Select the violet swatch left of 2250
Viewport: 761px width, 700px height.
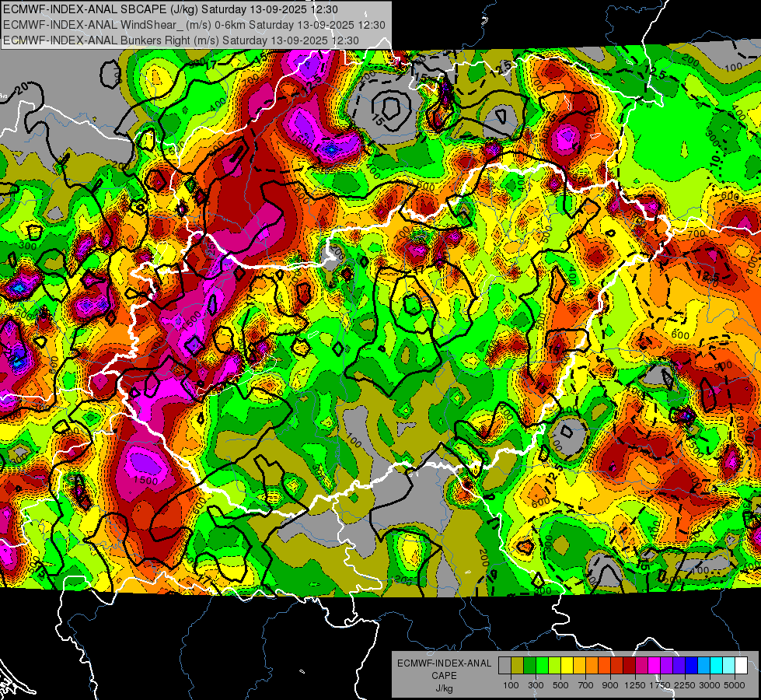click(x=679, y=665)
